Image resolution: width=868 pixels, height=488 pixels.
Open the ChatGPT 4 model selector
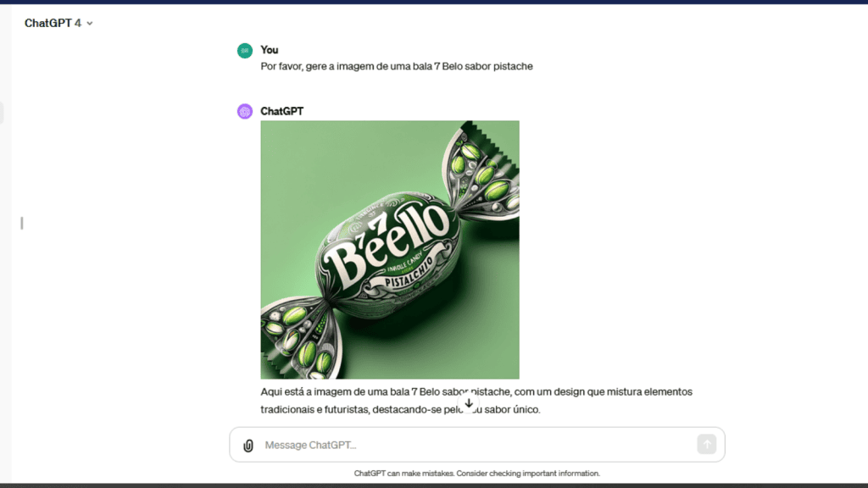point(58,23)
